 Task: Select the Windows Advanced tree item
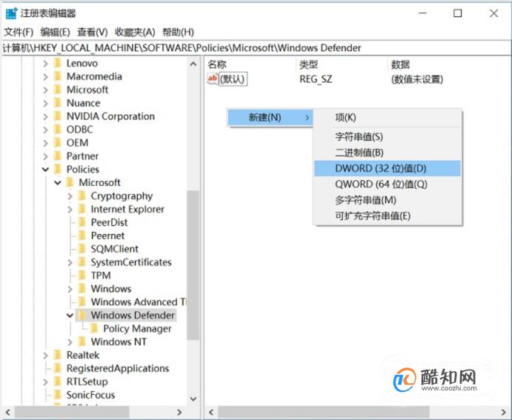point(138,302)
